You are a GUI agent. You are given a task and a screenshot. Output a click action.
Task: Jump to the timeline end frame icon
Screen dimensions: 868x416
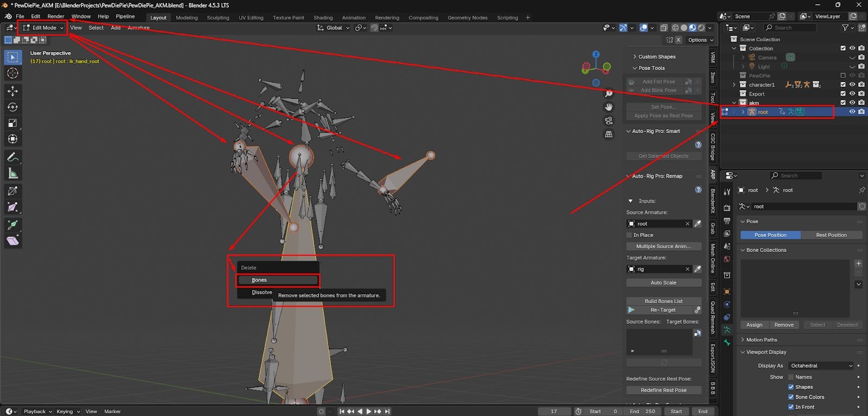[387, 411]
